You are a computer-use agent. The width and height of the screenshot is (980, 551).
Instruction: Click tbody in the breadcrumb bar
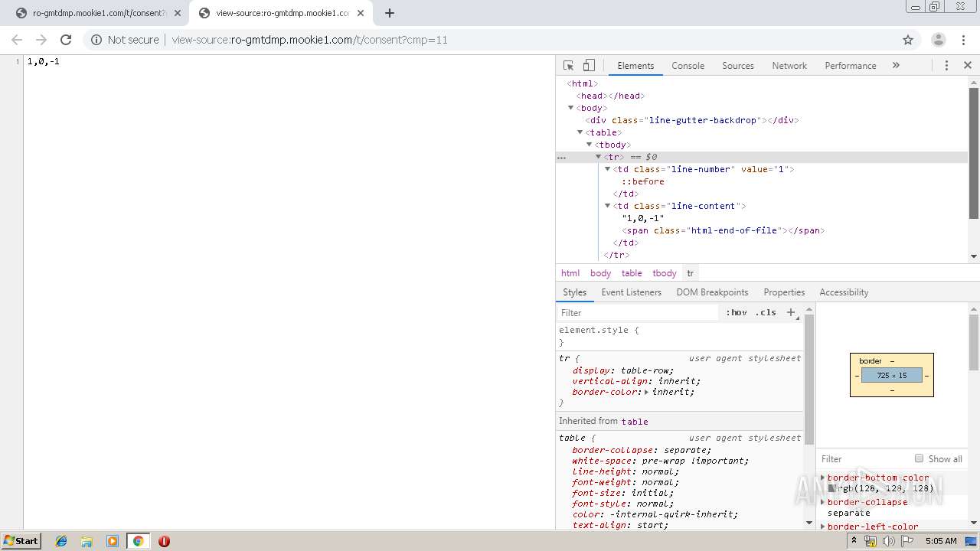[x=665, y=273]
